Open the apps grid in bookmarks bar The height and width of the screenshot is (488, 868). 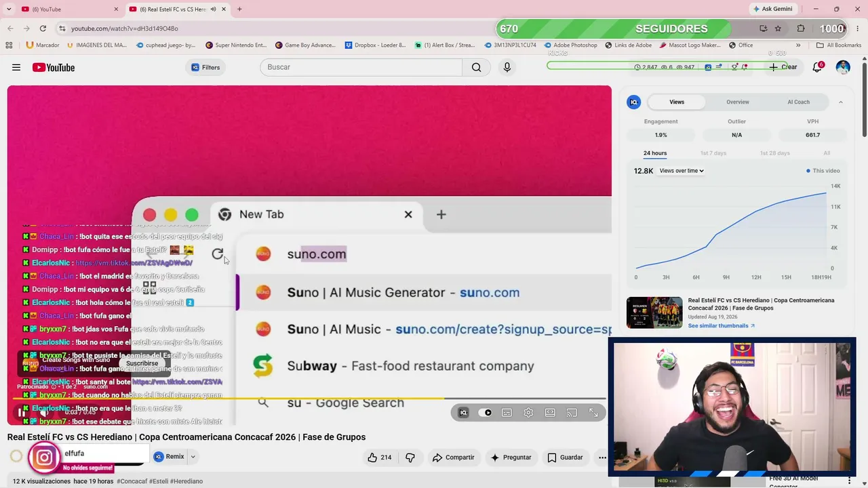click(x=9, y=45)
